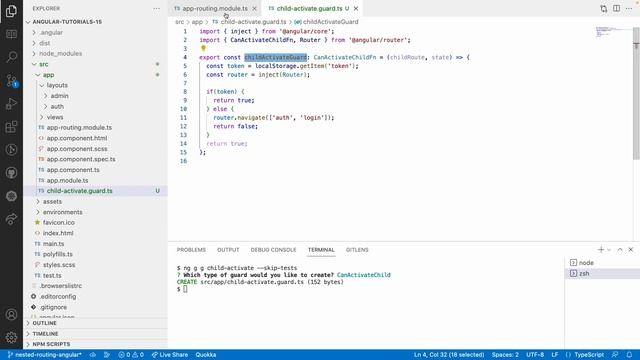Image resolution: width=640 pixels, height=360 pixels.
Task: Select the zsh terminal instance
Action: (602, 273)
